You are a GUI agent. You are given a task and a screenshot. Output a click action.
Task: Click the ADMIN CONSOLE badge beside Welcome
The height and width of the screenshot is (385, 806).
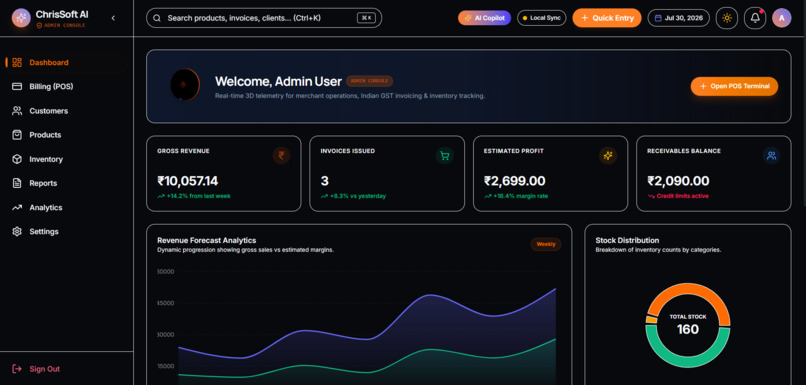(x=369, y=81)
